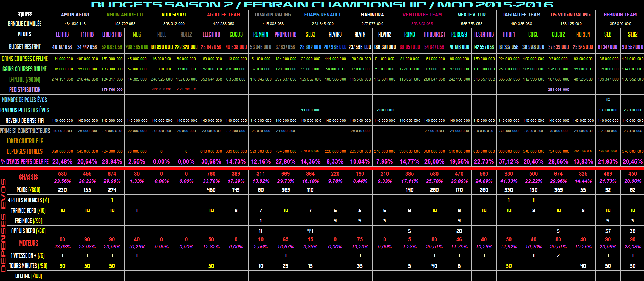644x281 pixels.
Task: Click the 484 639 116 banque cumulée cell
Action: pos(75,24)
